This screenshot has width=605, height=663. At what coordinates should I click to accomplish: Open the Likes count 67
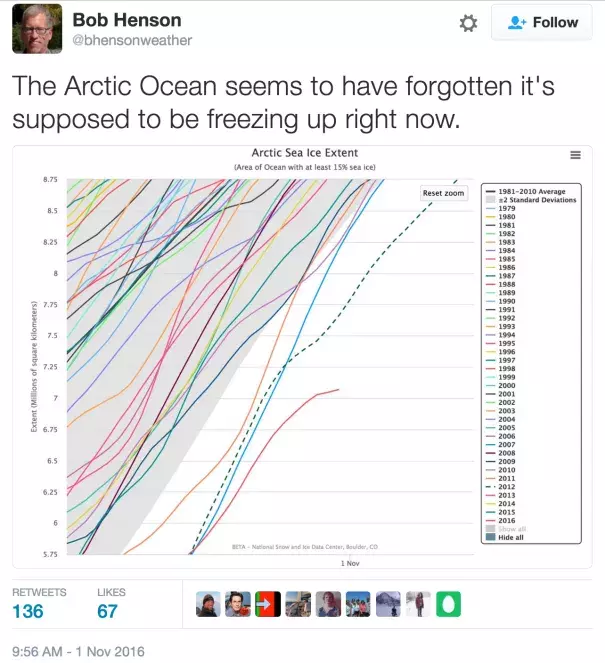pyautogui.click(x=107, y=611)
